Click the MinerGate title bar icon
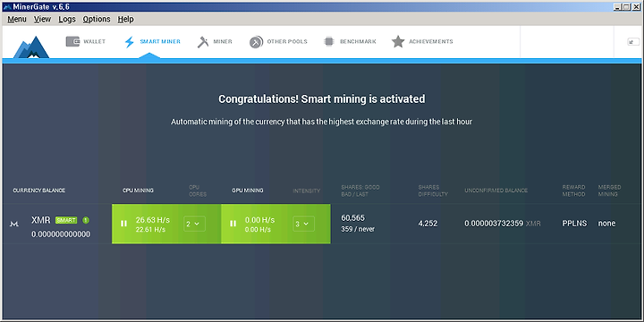The height and width of the screenshot is (322, 644). pos(6,7)
